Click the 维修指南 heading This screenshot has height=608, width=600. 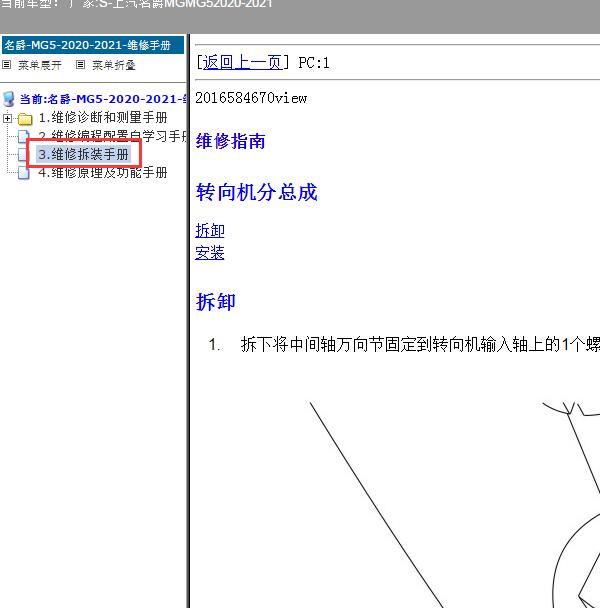click(x=231, y=141)
